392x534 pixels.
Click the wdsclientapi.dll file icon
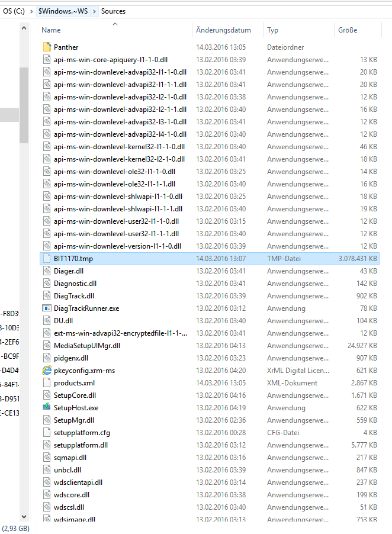(47, 482)
